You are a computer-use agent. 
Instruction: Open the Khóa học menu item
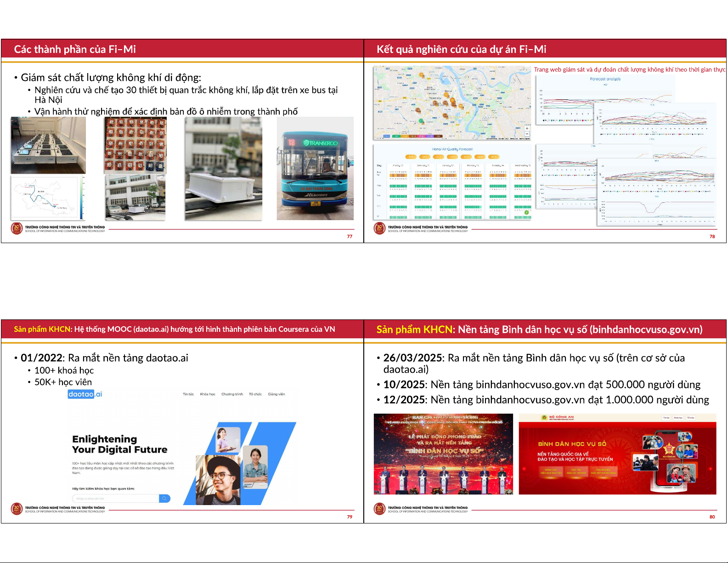tap(208, 394)
